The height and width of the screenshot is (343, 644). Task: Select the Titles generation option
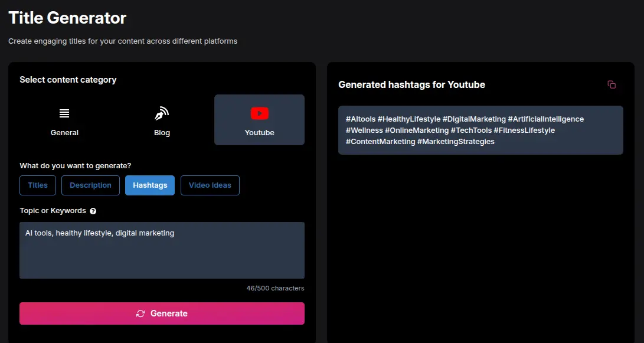point(37,185)
